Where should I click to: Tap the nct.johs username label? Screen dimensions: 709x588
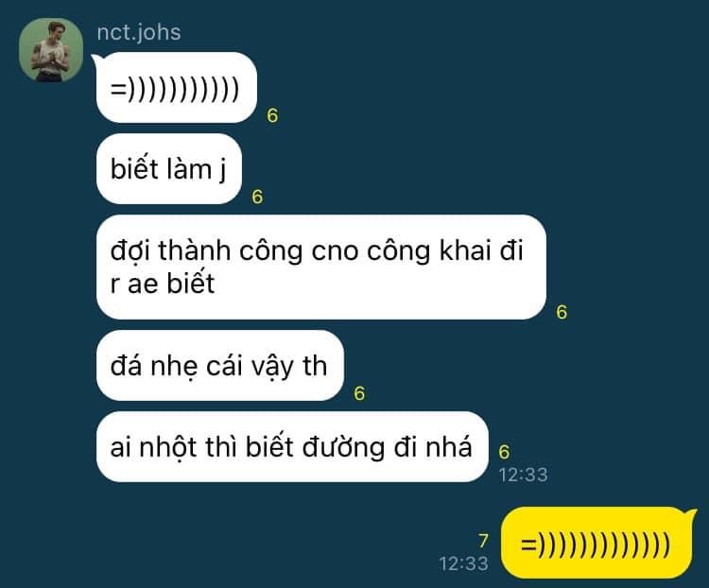(139, 32)
